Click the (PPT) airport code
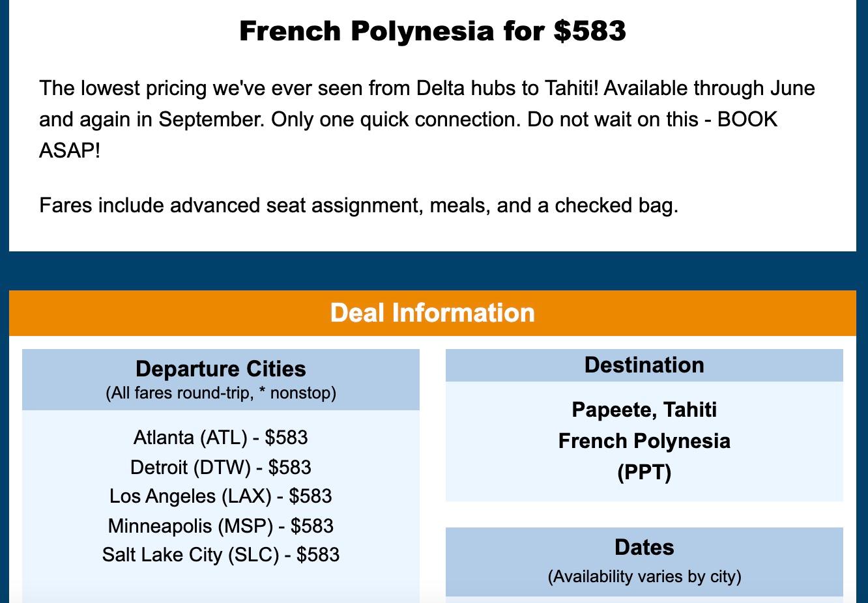The height and width of the screenshot is (603, 868). (644, 471)
